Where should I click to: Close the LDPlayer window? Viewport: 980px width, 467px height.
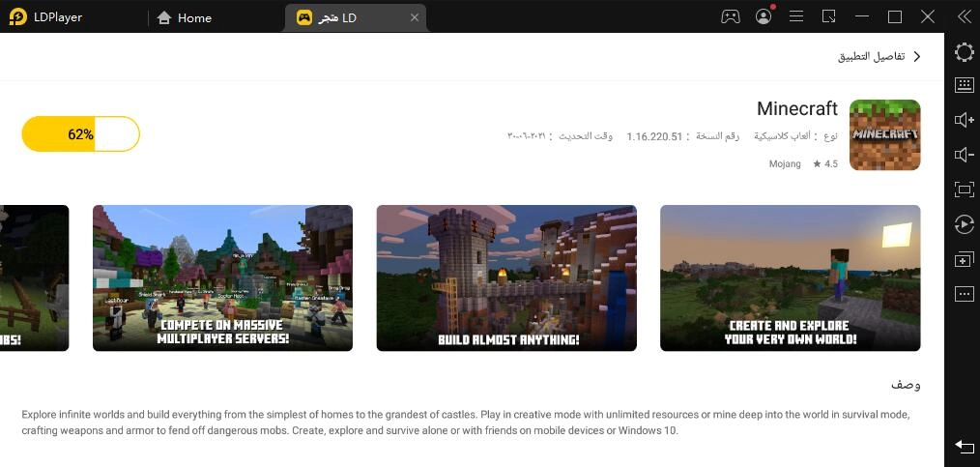click(x=928, y=16)
